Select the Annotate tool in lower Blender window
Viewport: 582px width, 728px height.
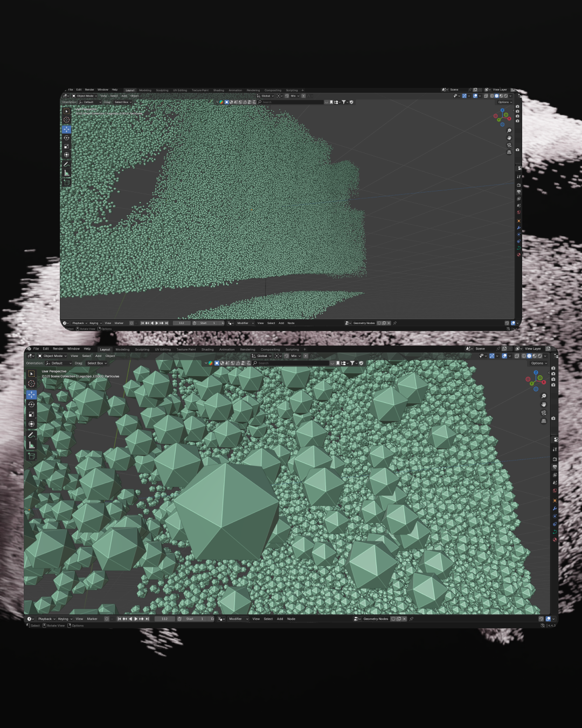pos(31,435)
